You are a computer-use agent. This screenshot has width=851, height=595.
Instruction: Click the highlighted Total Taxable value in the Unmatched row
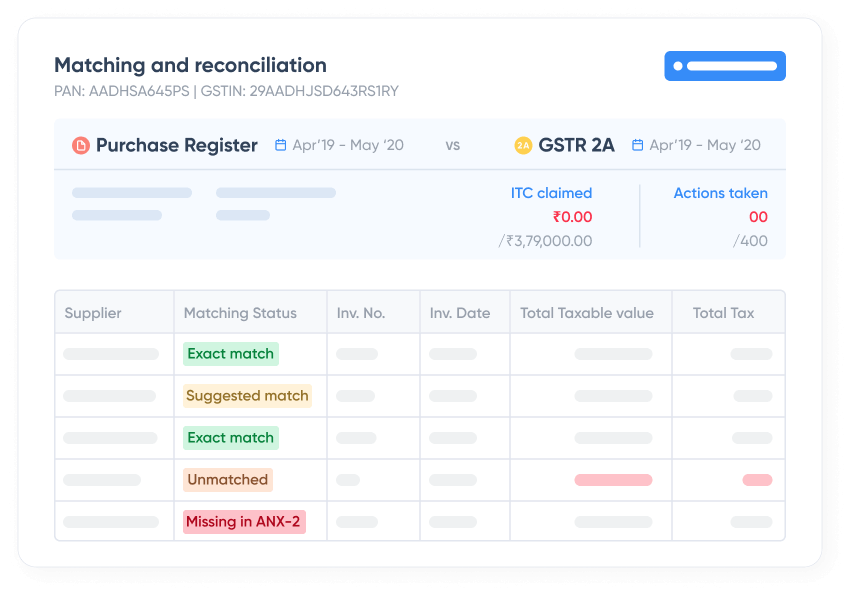click(x=613, y=479)
